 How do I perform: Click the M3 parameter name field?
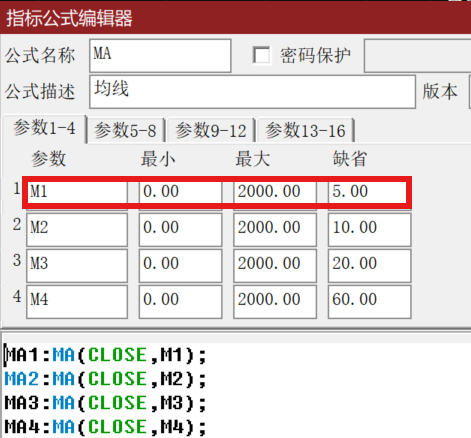click(x=77, y=266)
